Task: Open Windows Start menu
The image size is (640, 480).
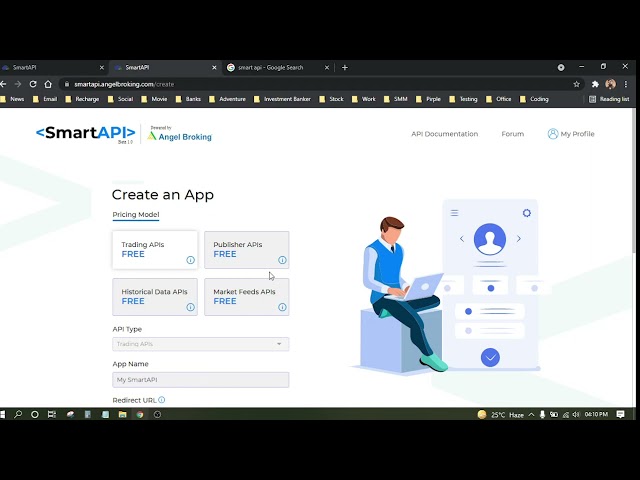Action: 2,414
